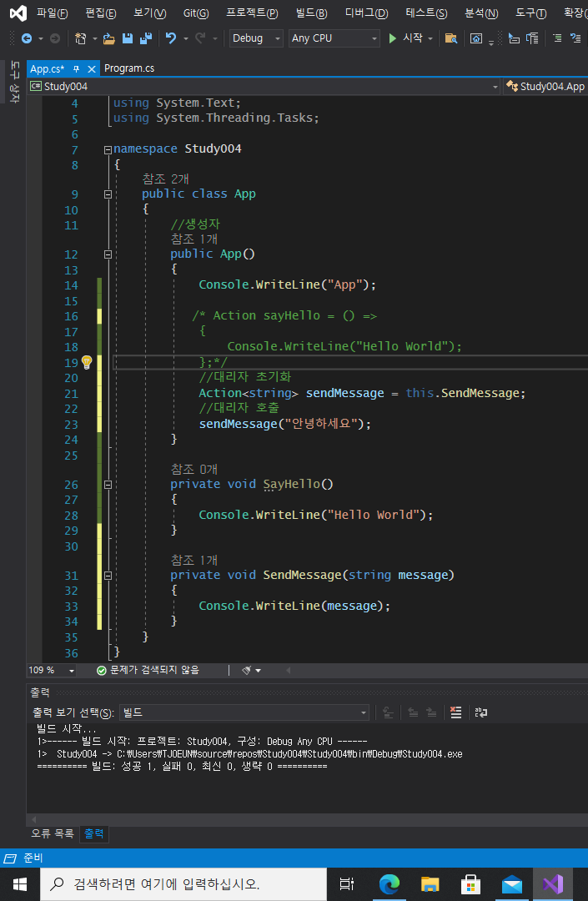This screenshot has width=588, height=901.
Task: Open File Explorer from the taskbar
Action: pyautogui.click(x=430, y=884)
